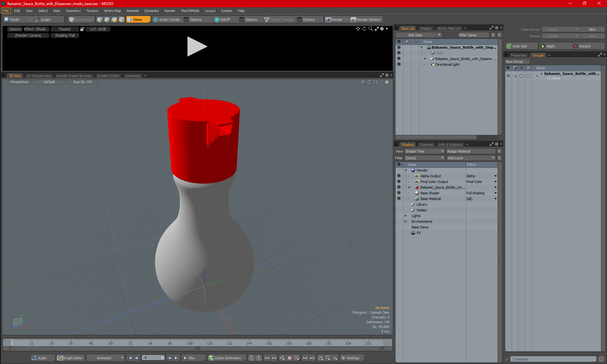Screen dimensions: 607x364
Task: Toggle visibility of the group in Groups panel
Action: [508, 76]
